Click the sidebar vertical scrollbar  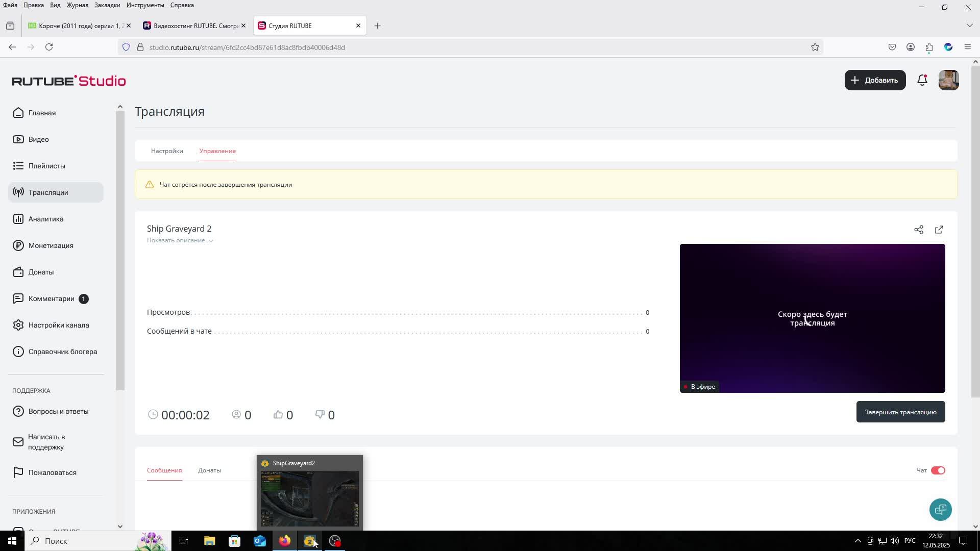coord(120,250)
